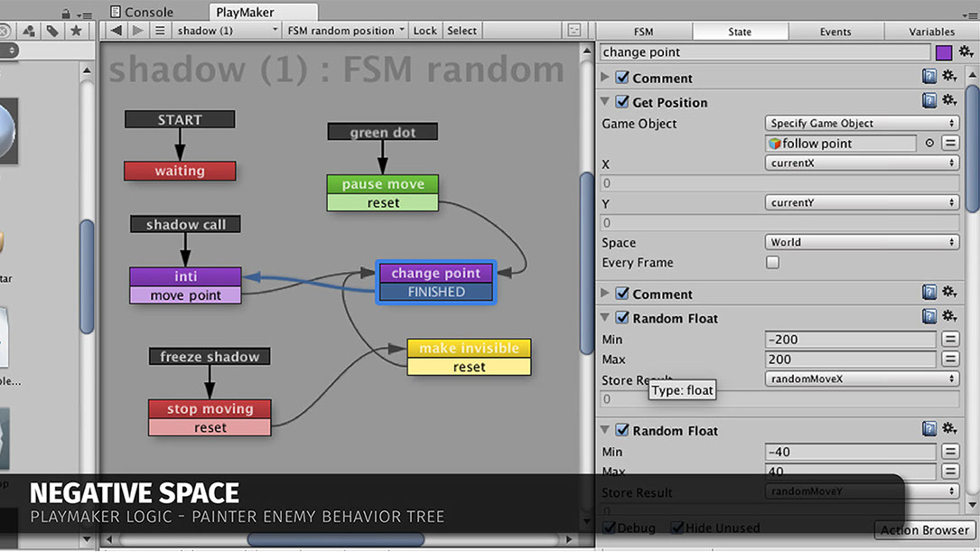Switch to the Events tab

click(x=835, y=32)
